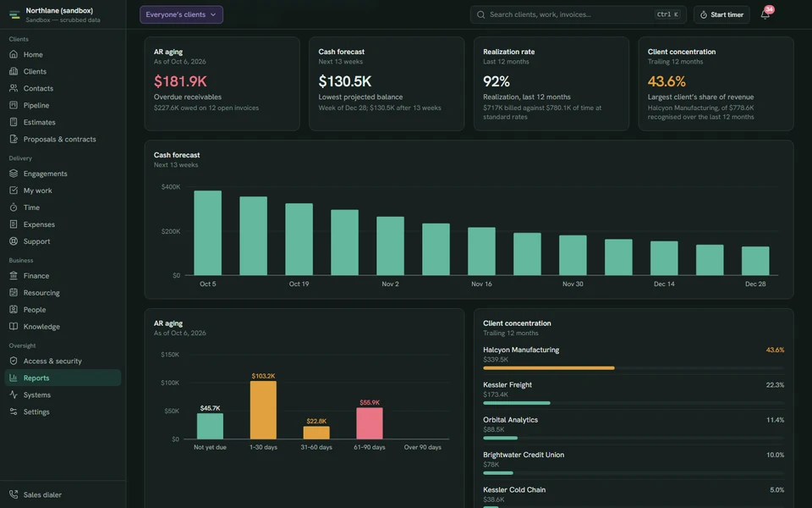This screenshot has width=812, height=508.
Task: Click Kessler Freight's green share bar
Action: point(517,403)
